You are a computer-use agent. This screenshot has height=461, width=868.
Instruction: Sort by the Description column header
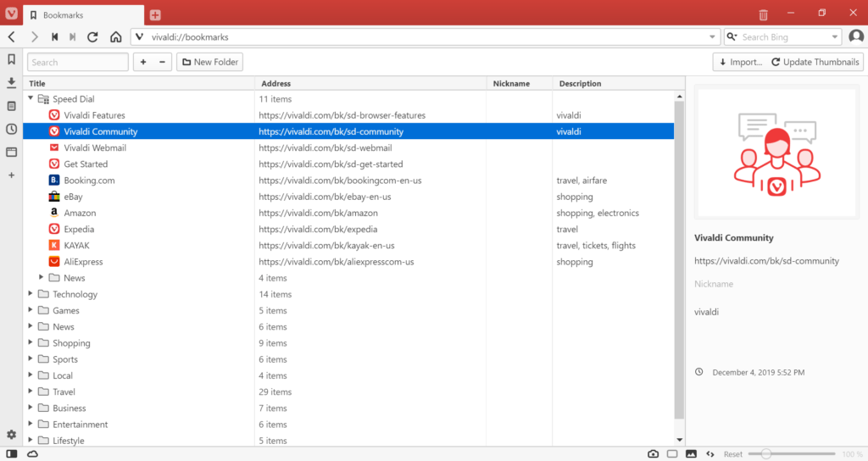618,84
